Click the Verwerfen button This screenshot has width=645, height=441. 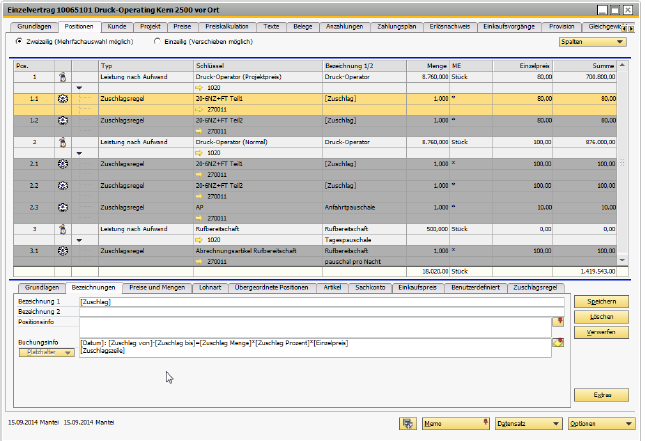pos(601,330)
